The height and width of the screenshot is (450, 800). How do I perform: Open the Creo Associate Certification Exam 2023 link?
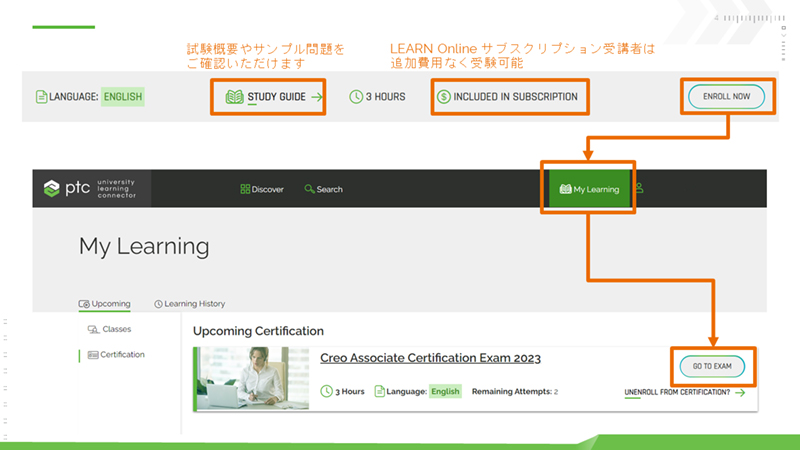pyautogui.click(x=431, y=359)
